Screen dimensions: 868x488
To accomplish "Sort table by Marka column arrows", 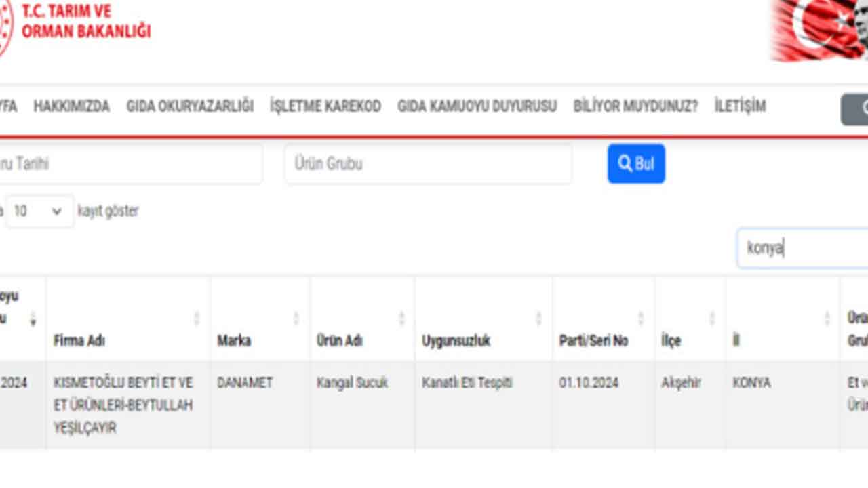I will click(x=296, y=318).
